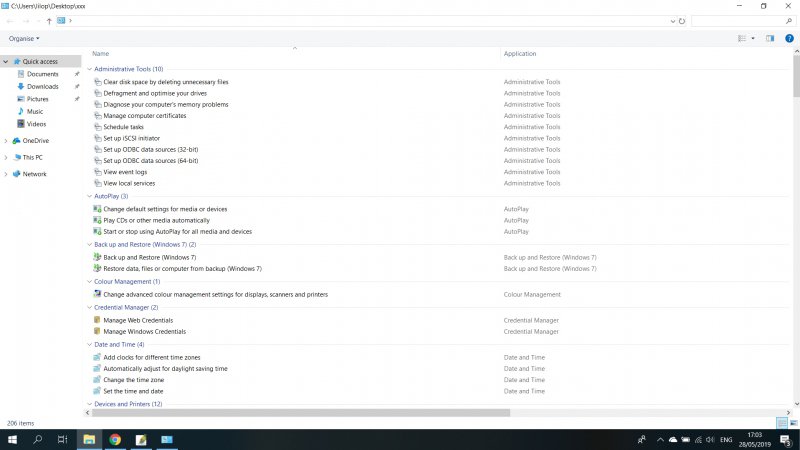Open the notification center icon in the tray
This screenshot has width=800, height=450.
tap(786, 439)
